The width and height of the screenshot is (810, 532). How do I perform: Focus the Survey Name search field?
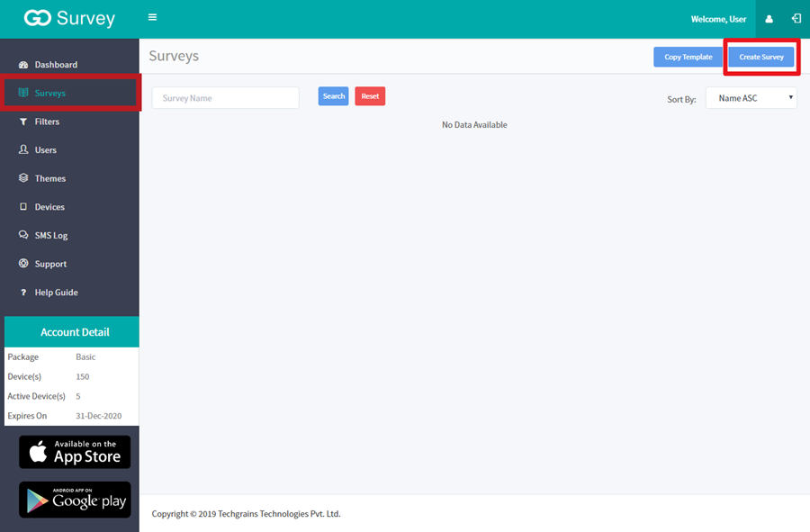pos(225,98)
